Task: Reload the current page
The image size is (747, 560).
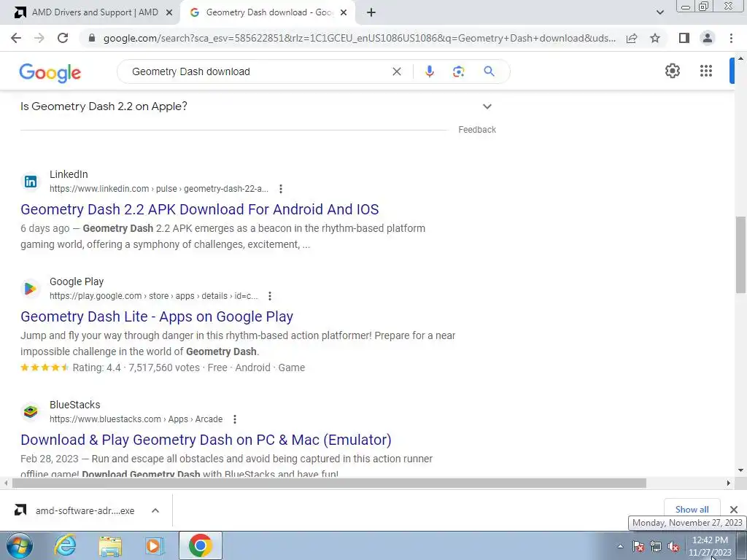Action: [x=63, y=38]
